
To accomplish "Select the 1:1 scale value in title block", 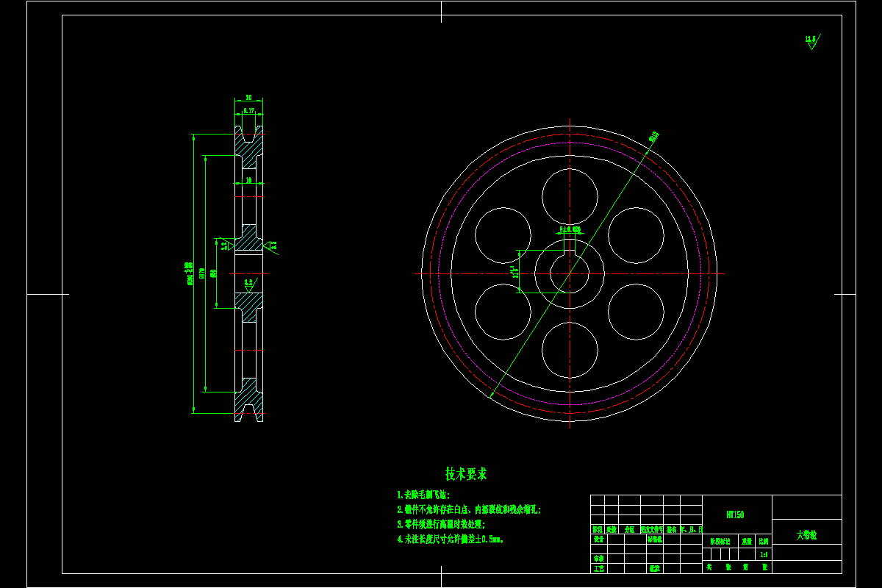I will click(764, 555).
